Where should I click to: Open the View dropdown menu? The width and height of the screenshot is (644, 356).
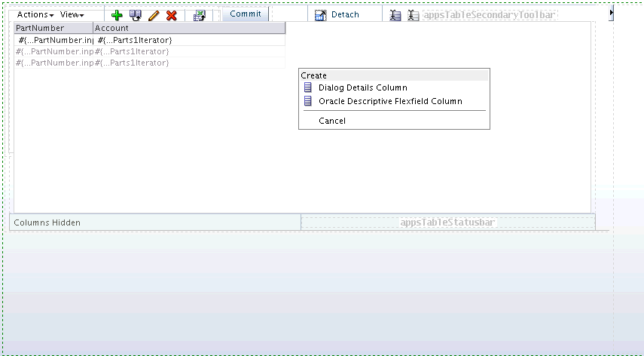pos(72,15)
